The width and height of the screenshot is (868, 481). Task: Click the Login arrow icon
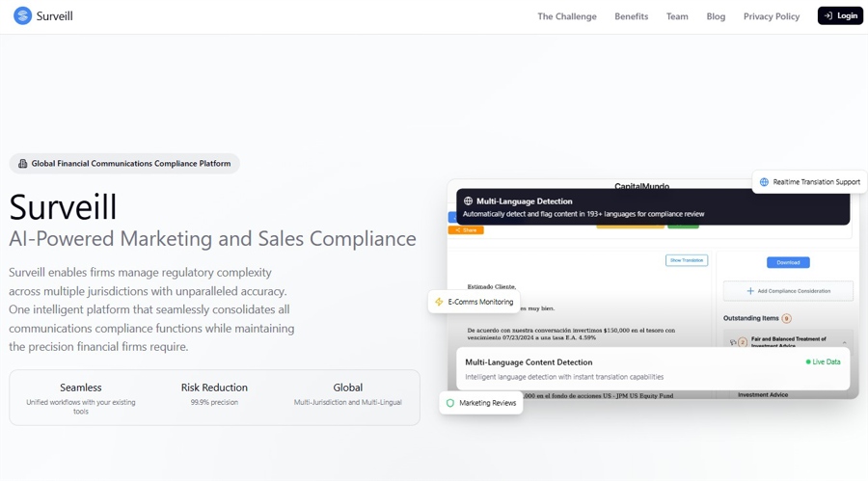[x=828, y=15]
